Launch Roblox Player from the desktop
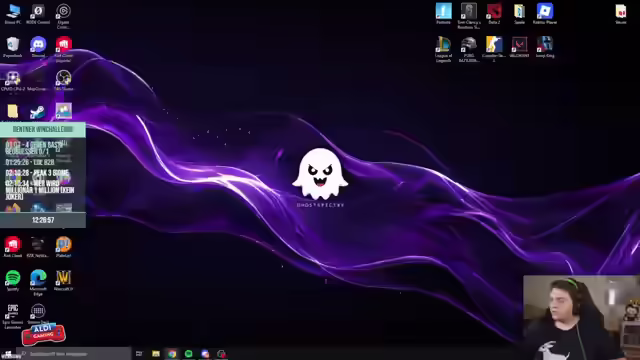Image resolution: width=640 pixels, height=360 pixels. [x=545, y=12]
